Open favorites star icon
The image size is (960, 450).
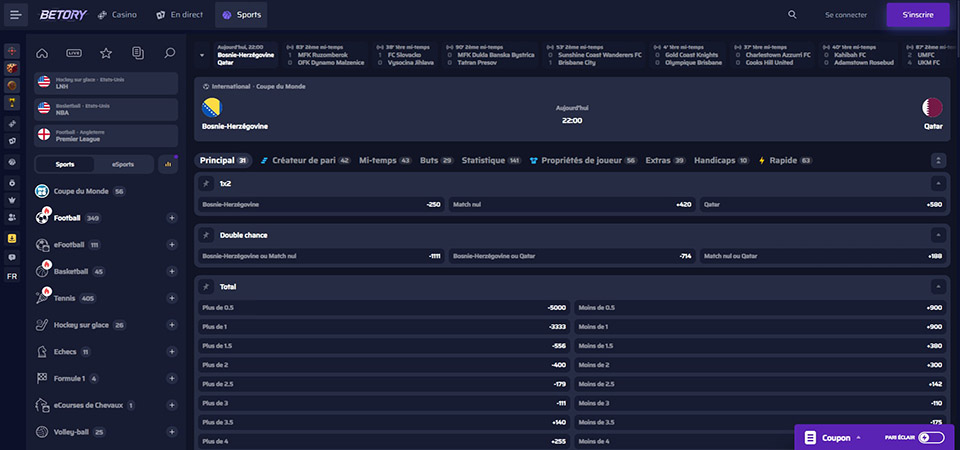(106, 53)
